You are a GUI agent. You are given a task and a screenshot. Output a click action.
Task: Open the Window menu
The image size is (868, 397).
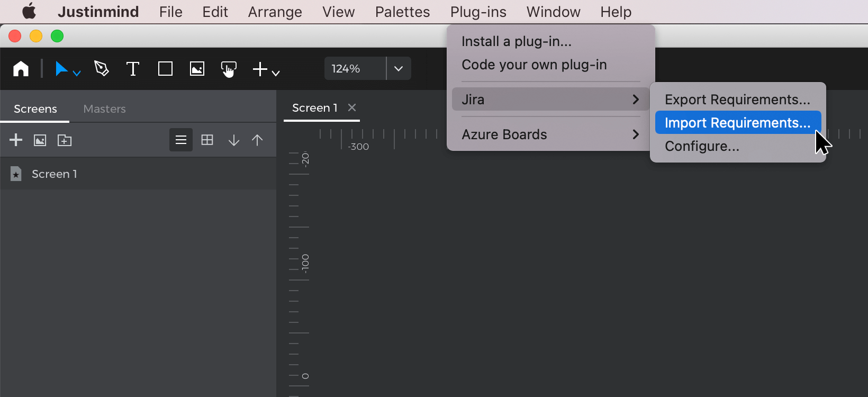(553, 12)
